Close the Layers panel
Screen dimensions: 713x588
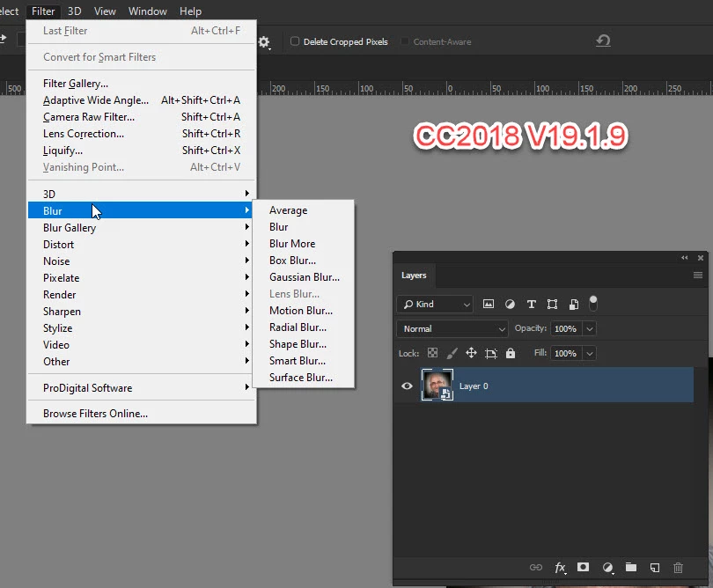coord(701,257)
